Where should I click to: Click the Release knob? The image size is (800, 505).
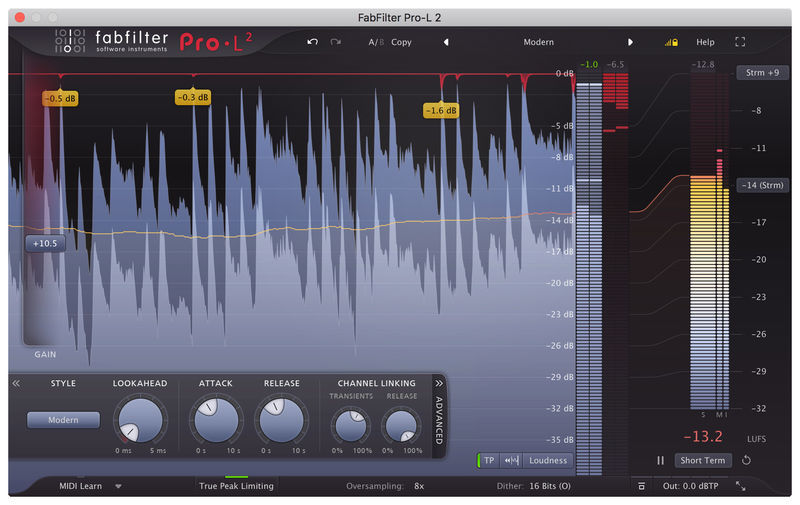[281, 420]
